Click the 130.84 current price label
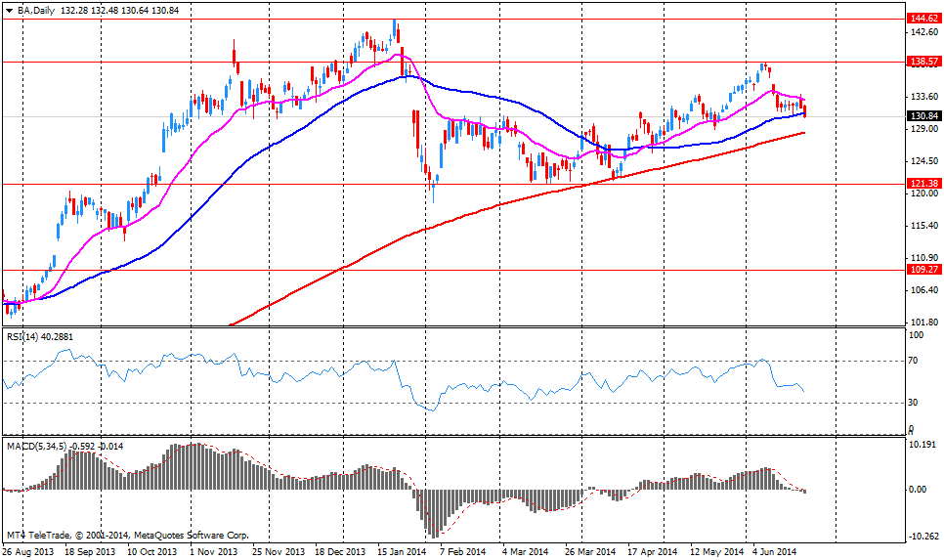 (x=923, y=116)
